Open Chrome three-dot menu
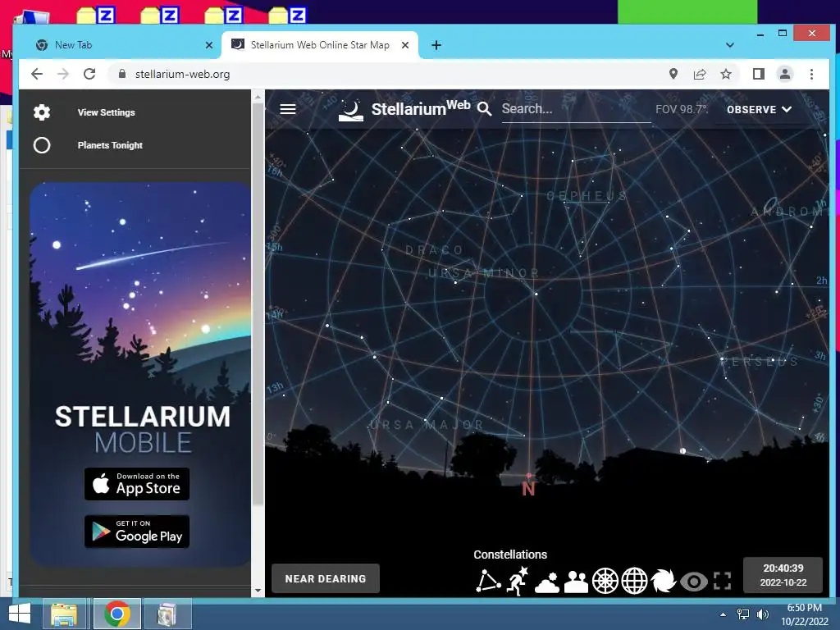Viewport: 840px width, 630px height. 811,74
